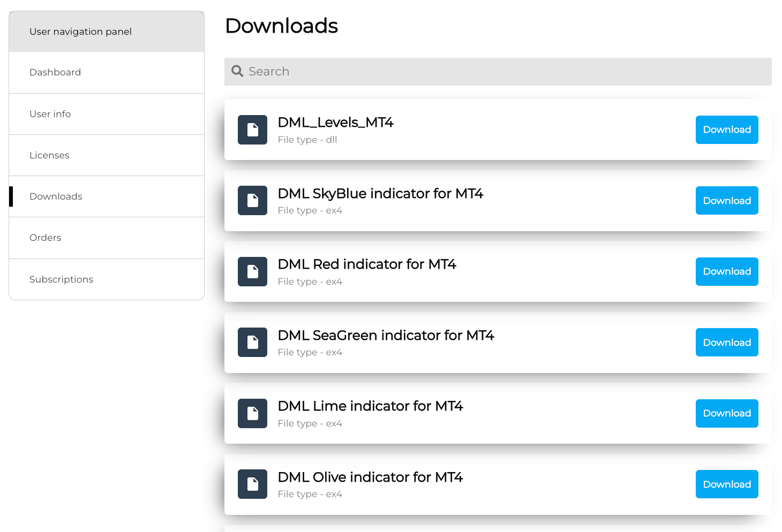
Task: Click the DML Red indicator file icon
Action: [x=252, y=271]
